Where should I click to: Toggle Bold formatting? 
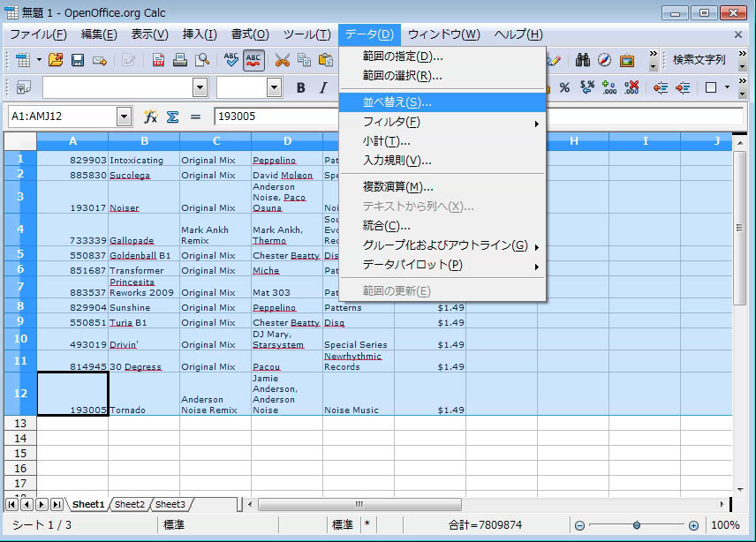point(301,87)
